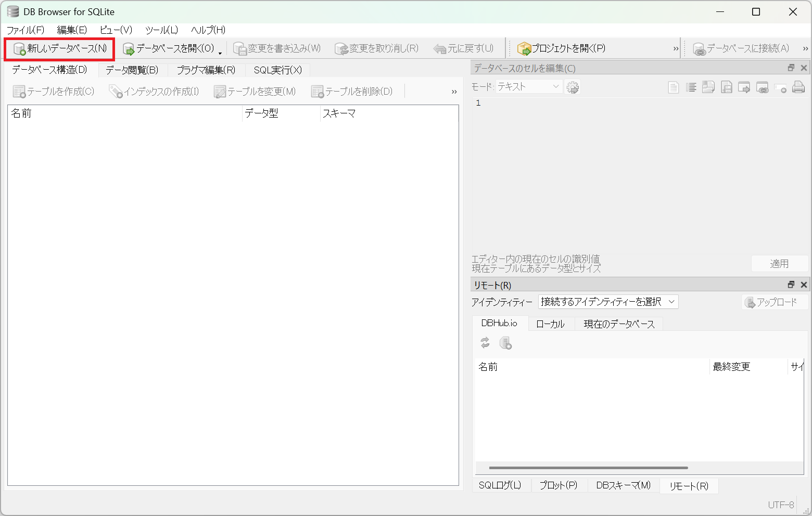
Task: Click the 名前 column header in the structure view
Action: pyautogui.click(x=125, y=113)
